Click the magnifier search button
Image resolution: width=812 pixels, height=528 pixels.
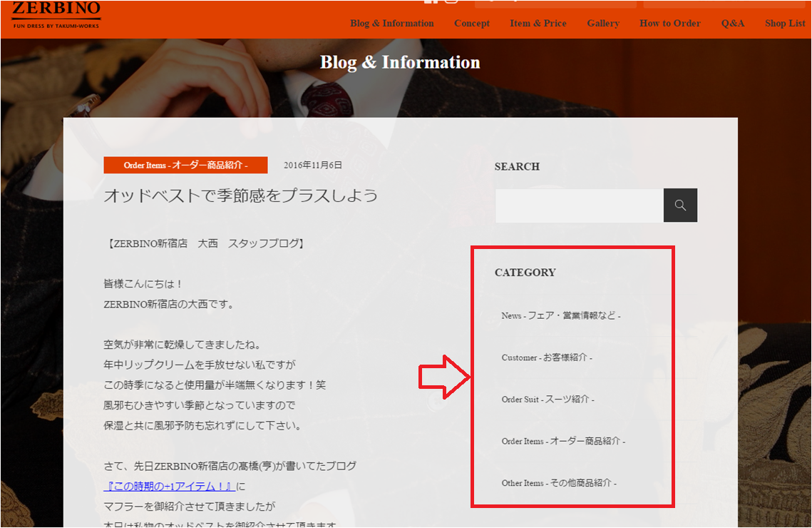pos(680,205)
